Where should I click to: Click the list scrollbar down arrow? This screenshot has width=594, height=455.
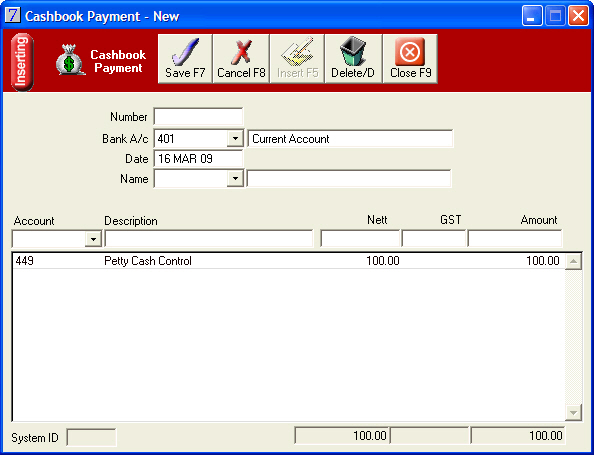[574, 412]
